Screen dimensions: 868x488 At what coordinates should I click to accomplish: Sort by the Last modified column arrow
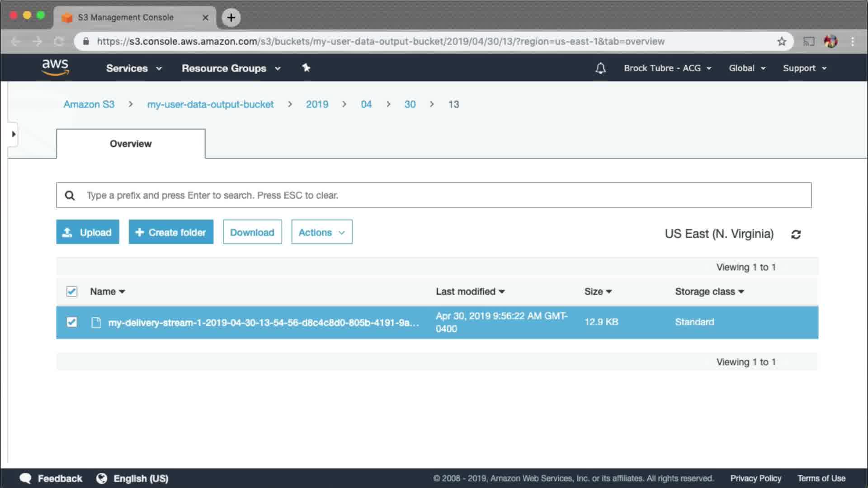tap(502, 292)
